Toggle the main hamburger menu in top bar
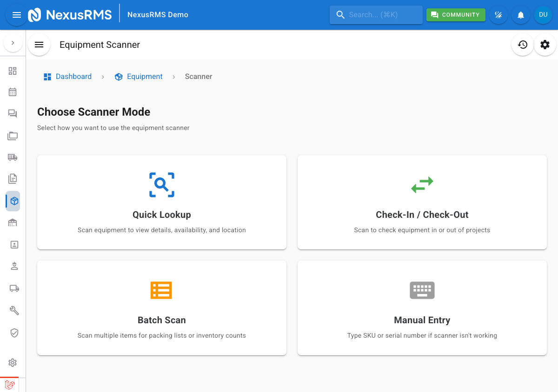This screenshot has width=558, height=392. [x=17, y=15]
